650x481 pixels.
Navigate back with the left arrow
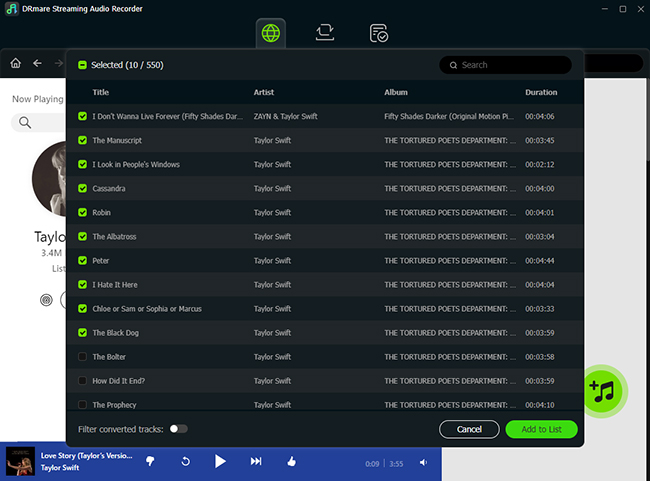[37, 63]
